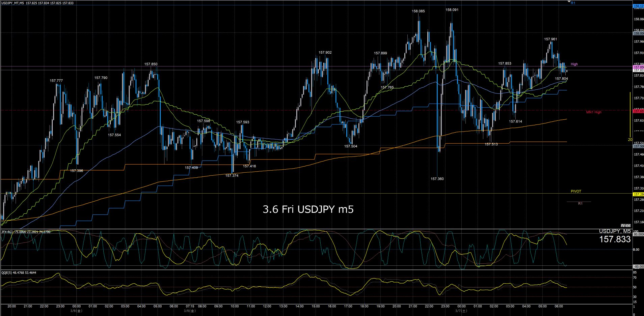Click the pink 157.85 price tag
The width and height of the screenshot is (644, 316).
point(638,67)
